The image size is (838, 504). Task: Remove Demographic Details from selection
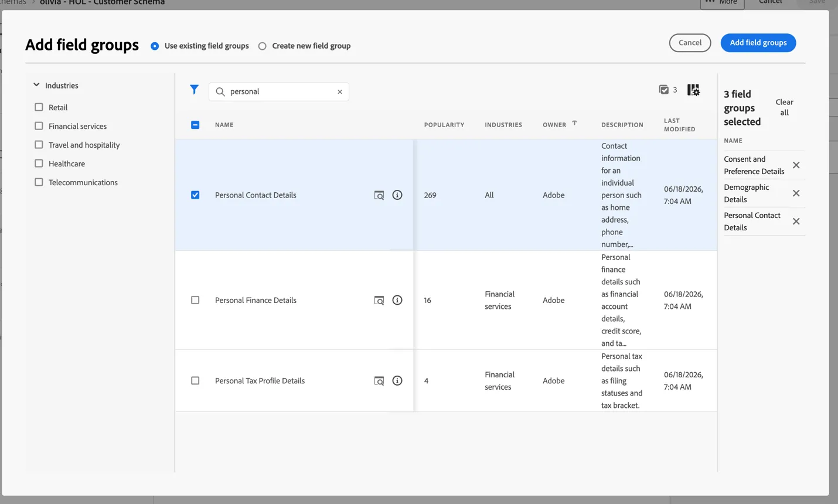point(796,193)
